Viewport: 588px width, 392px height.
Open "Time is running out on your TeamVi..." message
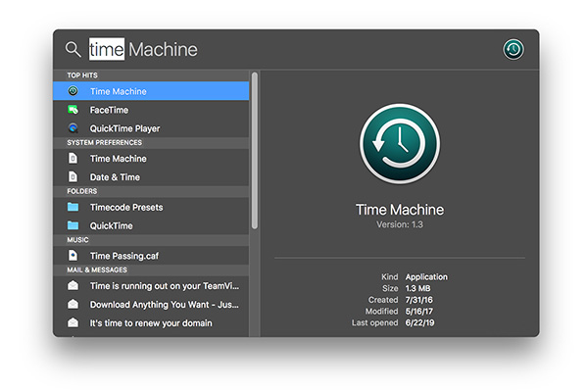[x=151, y=286]
